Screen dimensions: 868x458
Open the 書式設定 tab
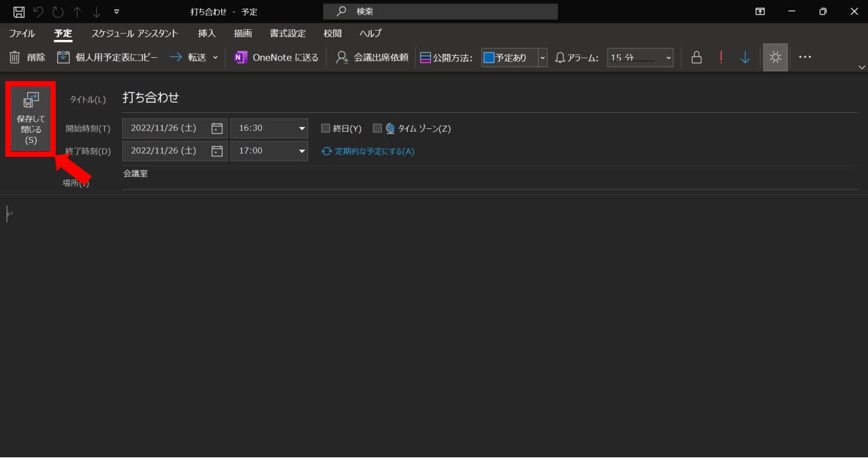click(288, 33)
